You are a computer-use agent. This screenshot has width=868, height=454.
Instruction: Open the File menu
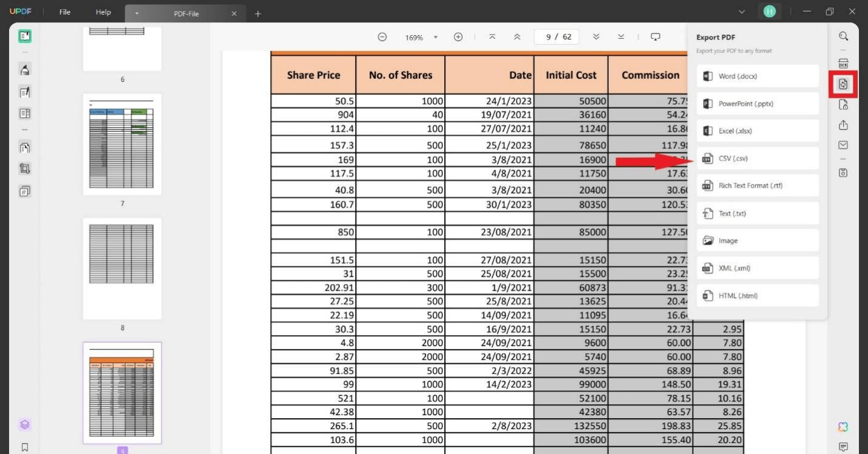point(64,12)
